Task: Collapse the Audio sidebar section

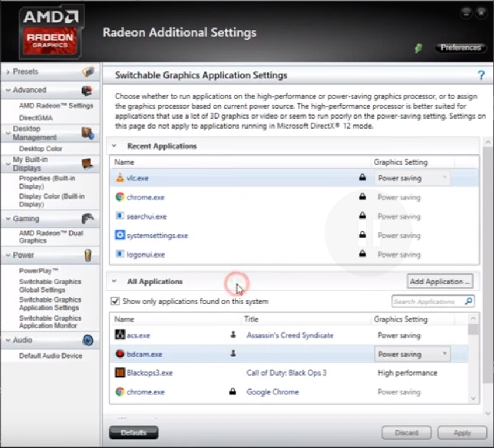Action: [8, 340]
